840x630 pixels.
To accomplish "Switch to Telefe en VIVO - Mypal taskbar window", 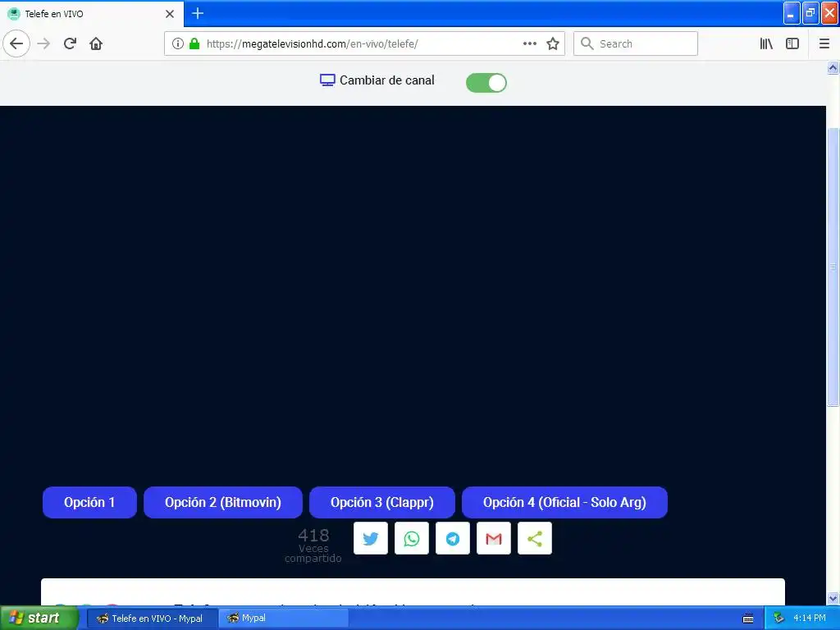I will pyautogui.click(x=152, y=619).
